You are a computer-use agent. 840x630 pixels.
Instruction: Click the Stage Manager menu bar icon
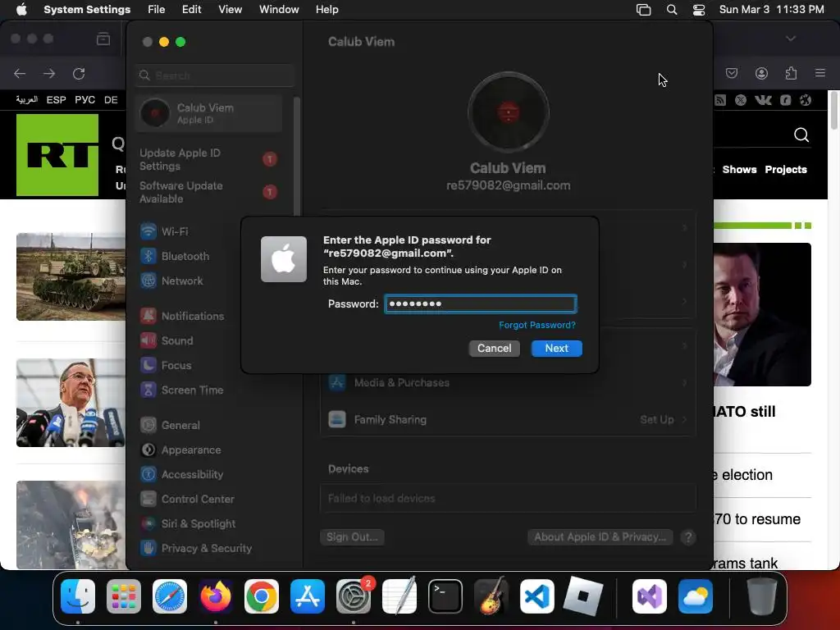[x=643, y=10]
